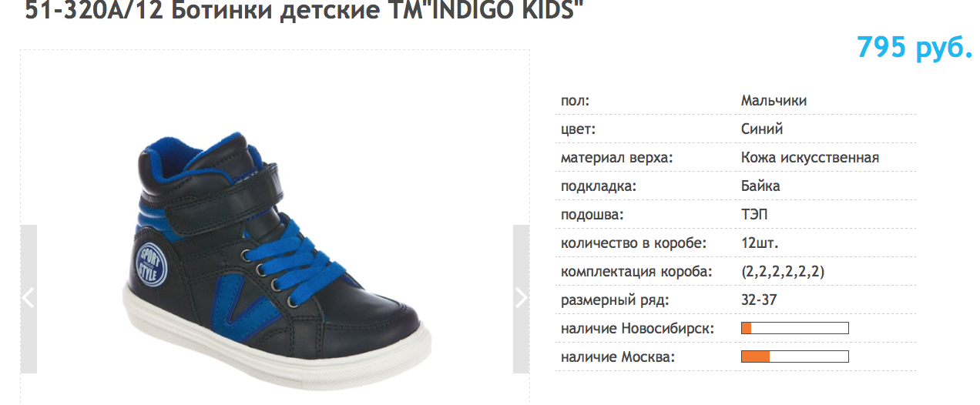Select the пол: Мальчики row
Image resolution: width=980 pixels, height=405 pixels.
click(x=736, y=101)
